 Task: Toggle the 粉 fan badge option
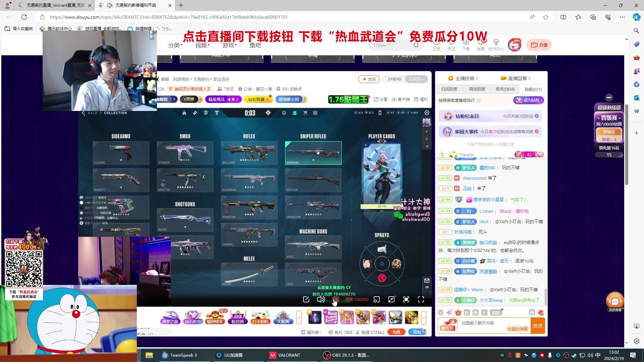click(x=467, y=312)
